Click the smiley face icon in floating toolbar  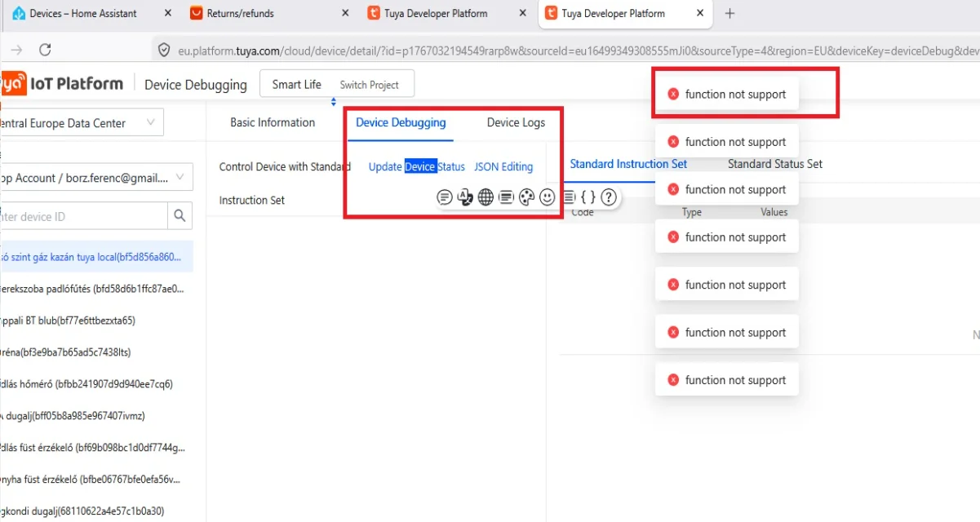[x=547, y=197]
